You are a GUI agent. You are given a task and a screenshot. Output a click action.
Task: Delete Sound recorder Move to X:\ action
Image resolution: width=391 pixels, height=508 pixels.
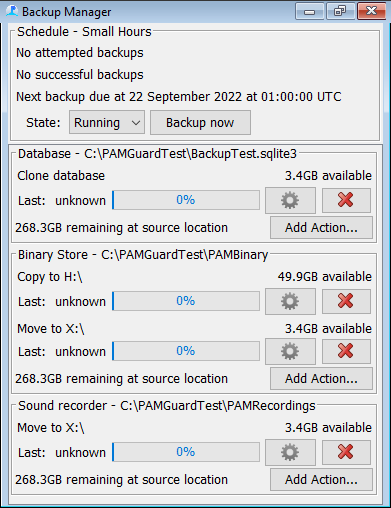point(346,452)
